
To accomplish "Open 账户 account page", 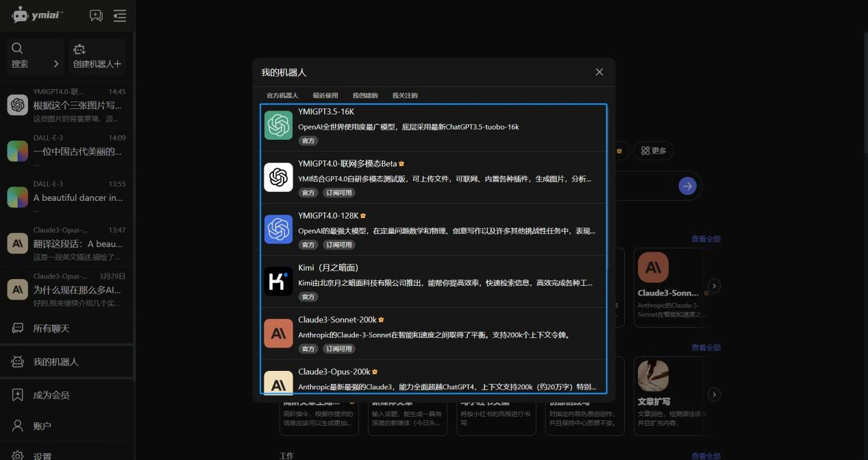I will (x=67, y=426).
